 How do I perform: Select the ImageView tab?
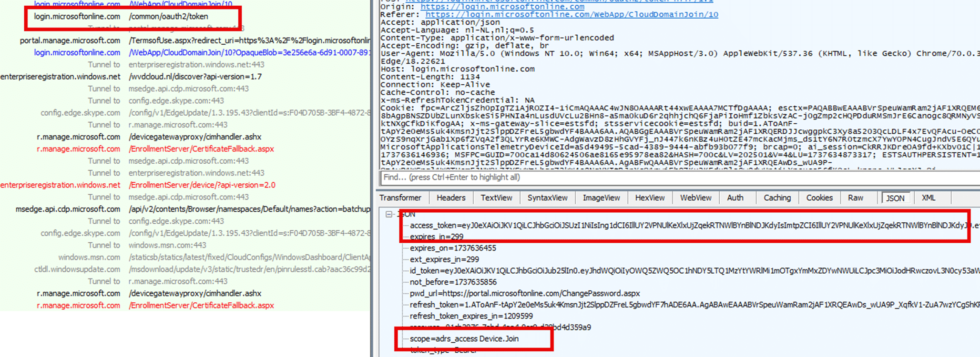(602, 198)
